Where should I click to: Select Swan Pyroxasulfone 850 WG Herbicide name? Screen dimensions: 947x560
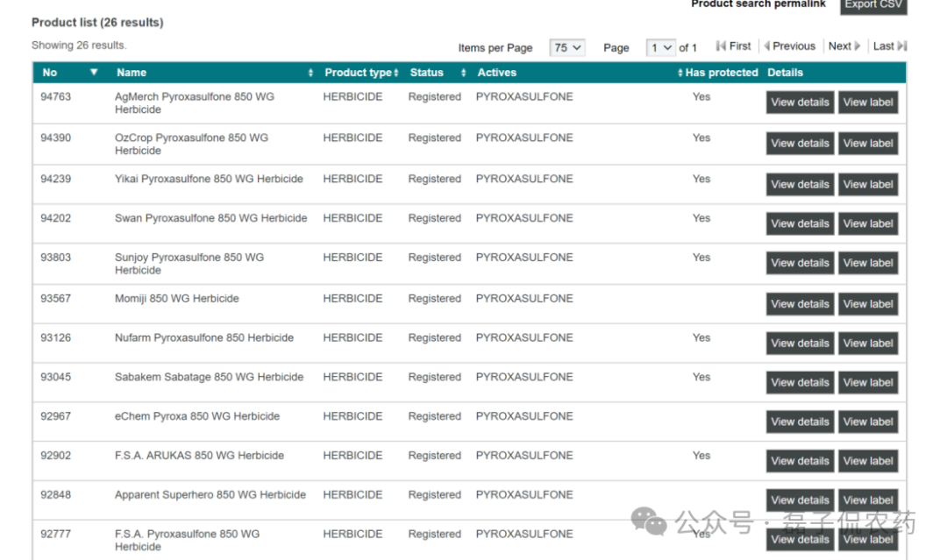click(x=210, y=218)
